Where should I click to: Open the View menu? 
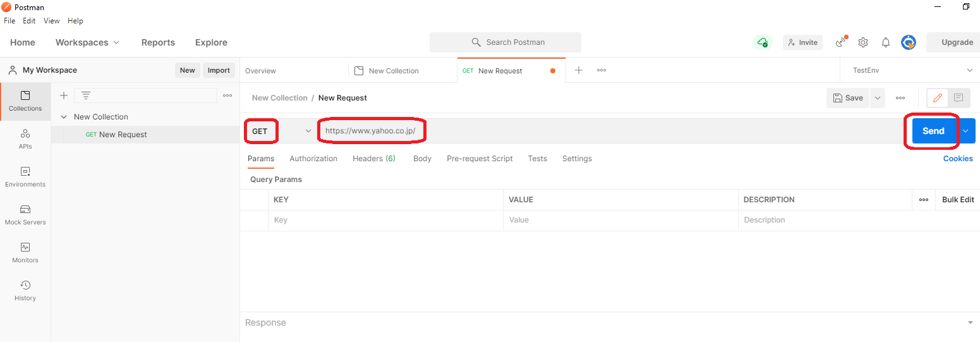tap(52, 21)
